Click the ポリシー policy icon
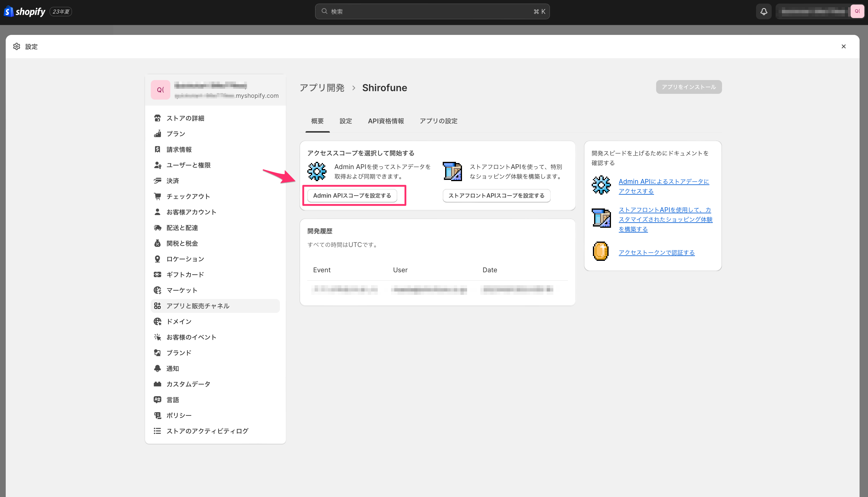868x497 pixels. tap(157, 415)
